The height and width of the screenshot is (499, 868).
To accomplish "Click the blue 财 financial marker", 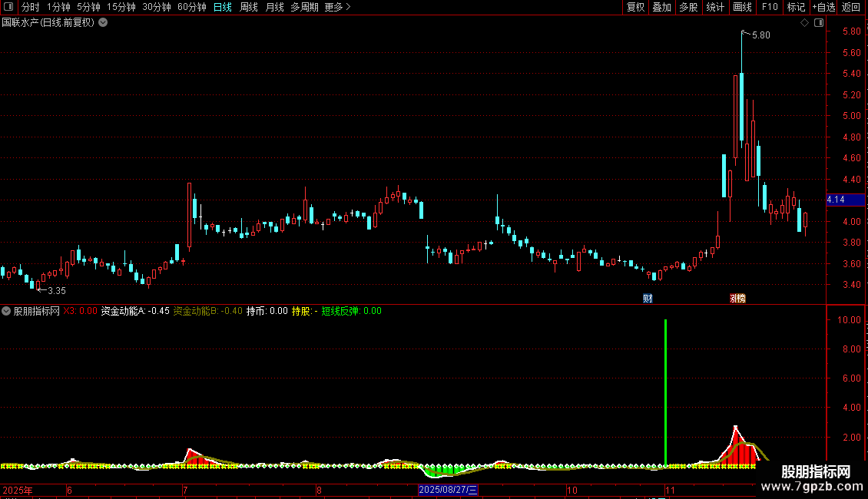I will click(x=648, y=299).
